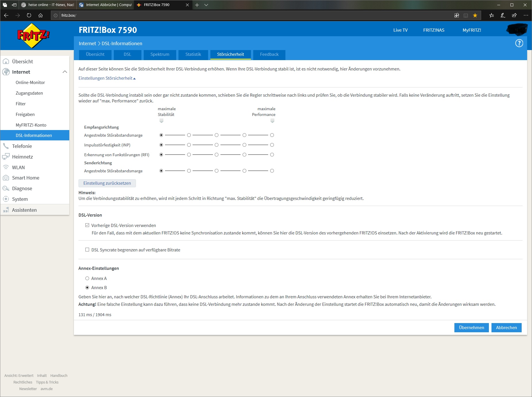Select fourth step for Impulsstörfestigkeit (INP)
The width and height of the screenshot is (532, 397).
point(244,145)
